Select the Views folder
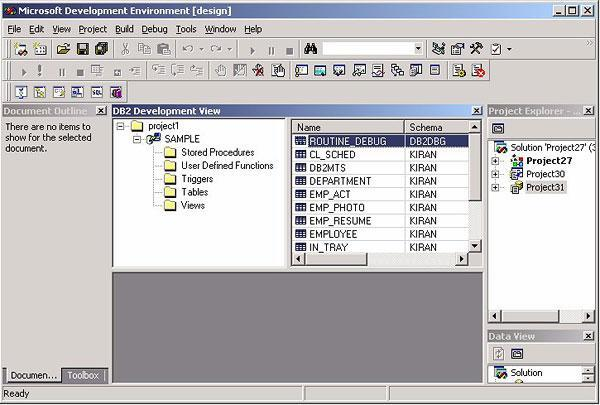The image size is (600, 405). [193, 206]
